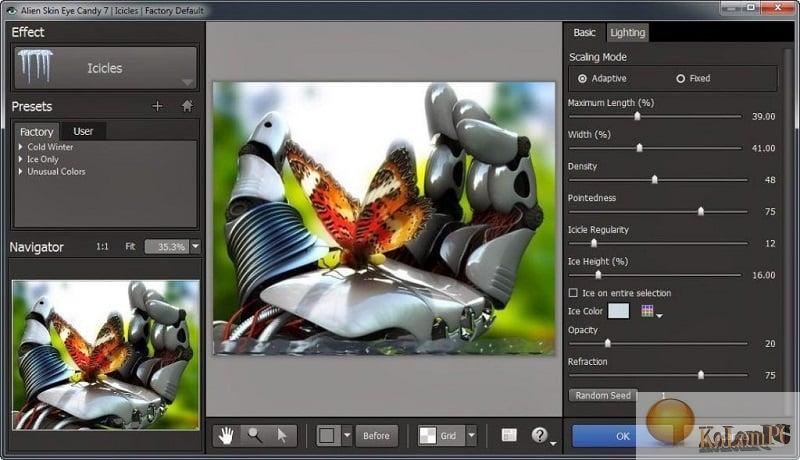Enable Ice on entire selection checkbox

tap(573, 293)
